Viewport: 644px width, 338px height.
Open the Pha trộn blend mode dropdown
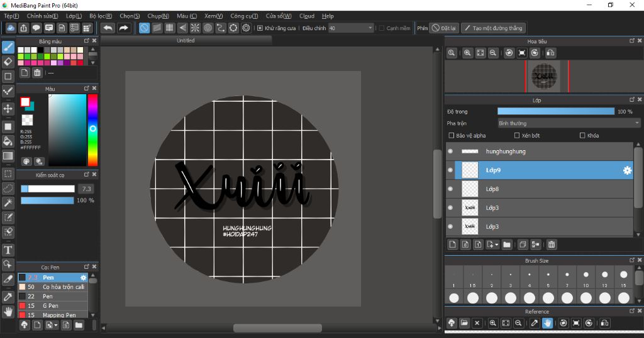(569, 123)
